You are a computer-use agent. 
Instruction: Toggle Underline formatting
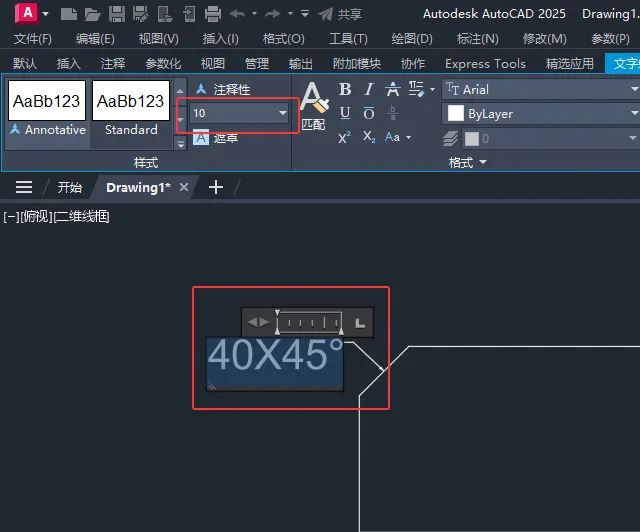coord(345,113)
